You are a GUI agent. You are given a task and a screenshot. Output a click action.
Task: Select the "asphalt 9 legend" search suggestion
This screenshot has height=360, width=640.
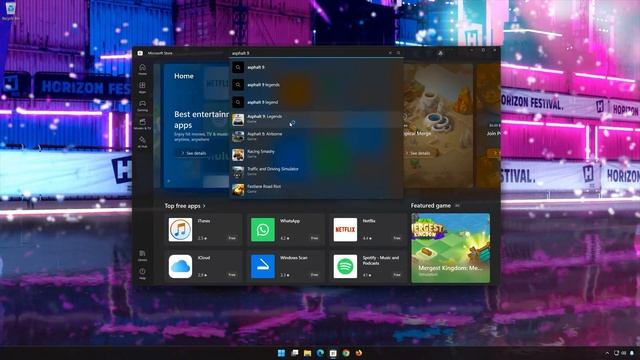[x=316, y=102]
